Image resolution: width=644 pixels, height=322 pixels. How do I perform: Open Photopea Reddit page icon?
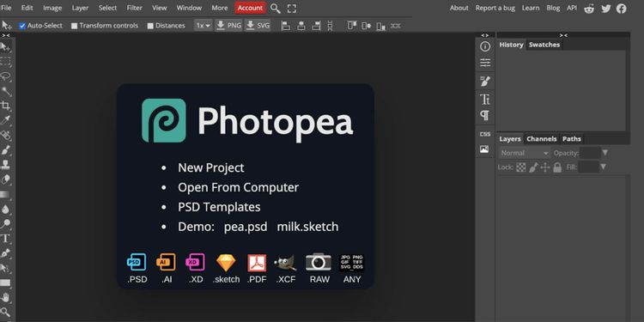(589, 9)
